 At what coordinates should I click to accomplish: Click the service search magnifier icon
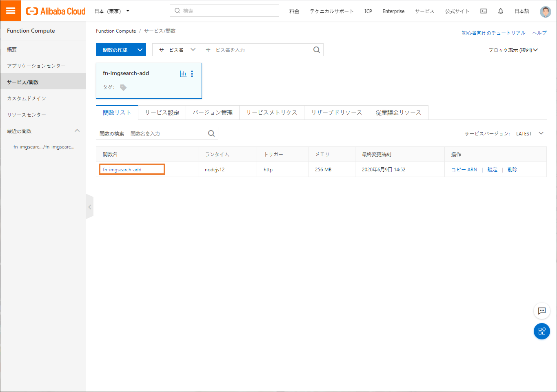(x=317, y=50)
